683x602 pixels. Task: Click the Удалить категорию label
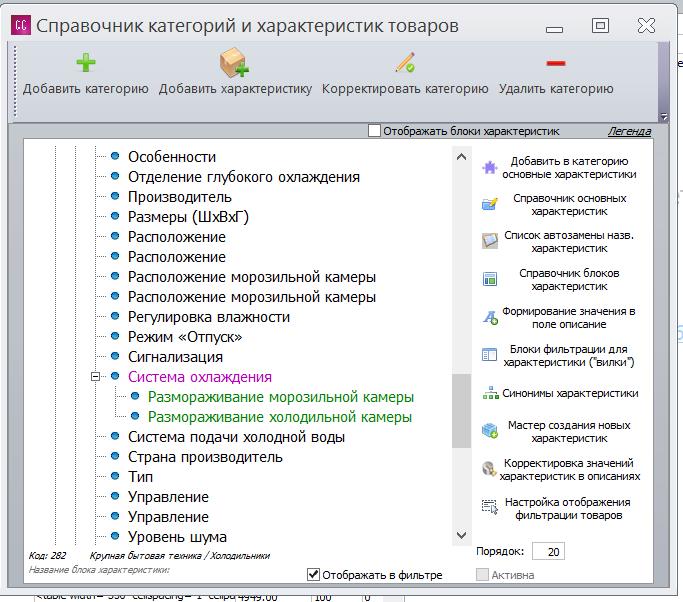556,89
